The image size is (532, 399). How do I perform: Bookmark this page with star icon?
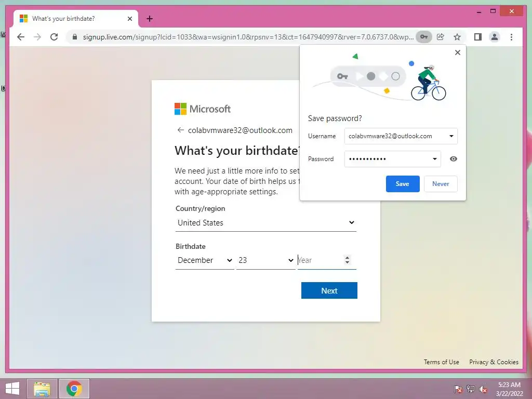(x=457, y=37)
